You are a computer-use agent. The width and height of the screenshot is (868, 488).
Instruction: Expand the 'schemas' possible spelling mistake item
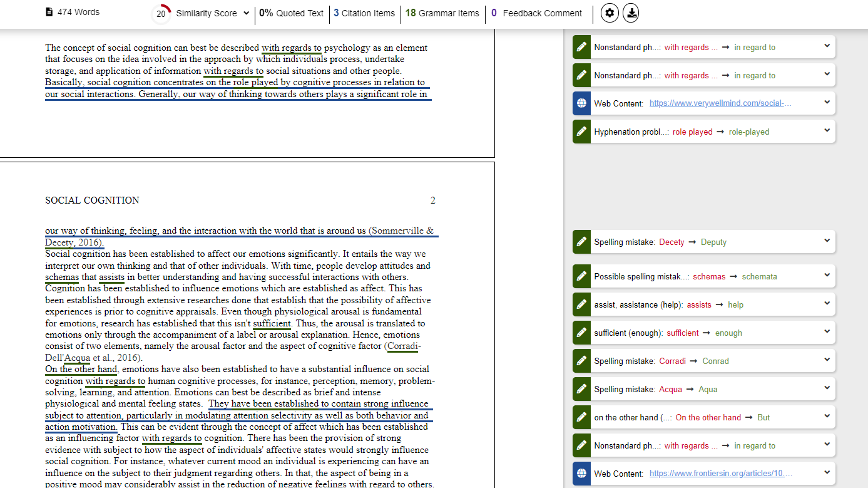point(827,275)
